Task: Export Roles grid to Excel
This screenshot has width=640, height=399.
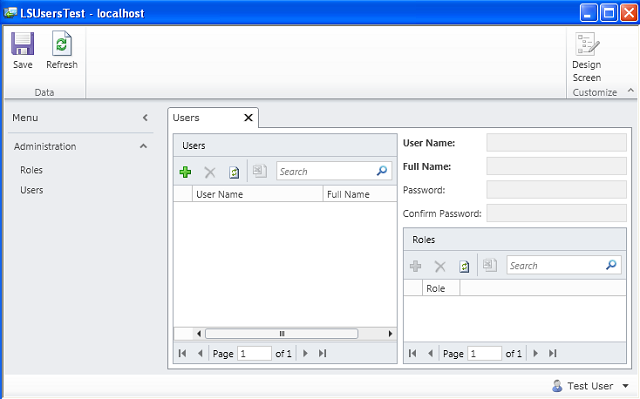Action: (490, 265)
